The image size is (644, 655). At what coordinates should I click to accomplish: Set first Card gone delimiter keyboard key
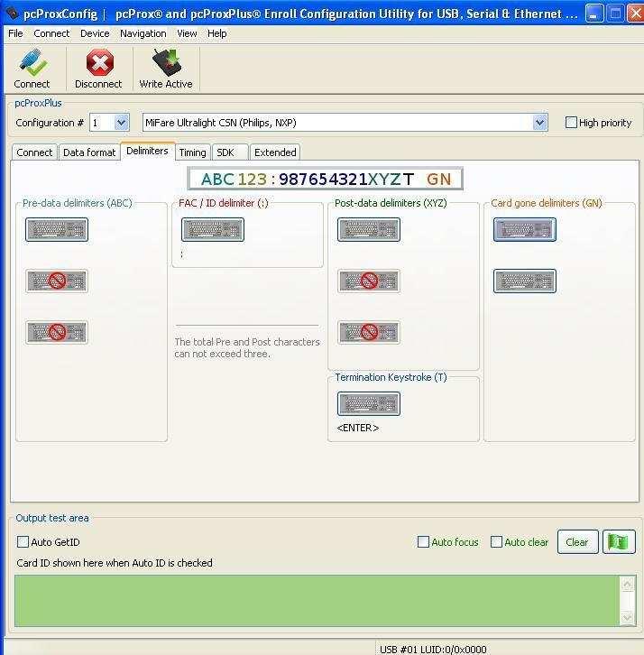point(525,230)
